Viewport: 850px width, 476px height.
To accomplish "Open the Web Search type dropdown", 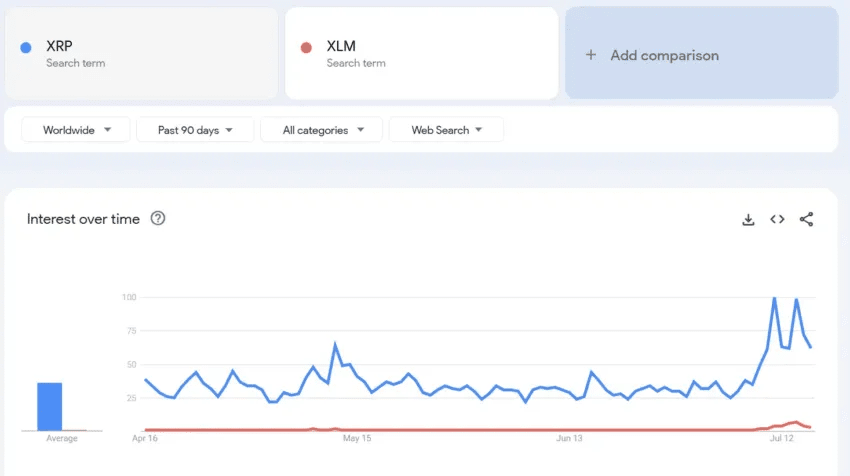I will (x=446, y=130).
